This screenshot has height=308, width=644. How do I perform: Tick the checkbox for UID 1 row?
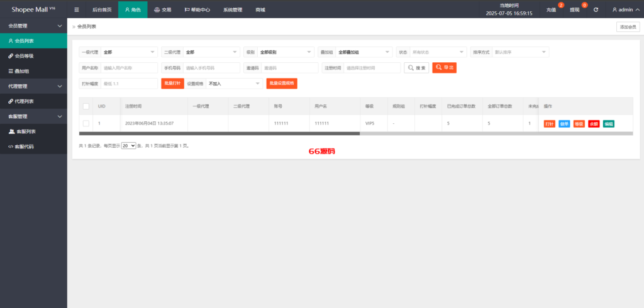tap(86, 123)
